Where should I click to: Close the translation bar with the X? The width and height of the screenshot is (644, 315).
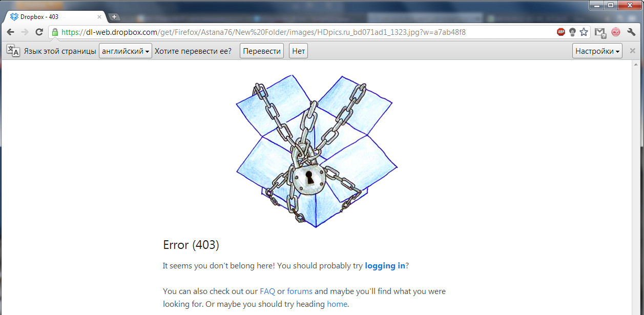(632, 51)
